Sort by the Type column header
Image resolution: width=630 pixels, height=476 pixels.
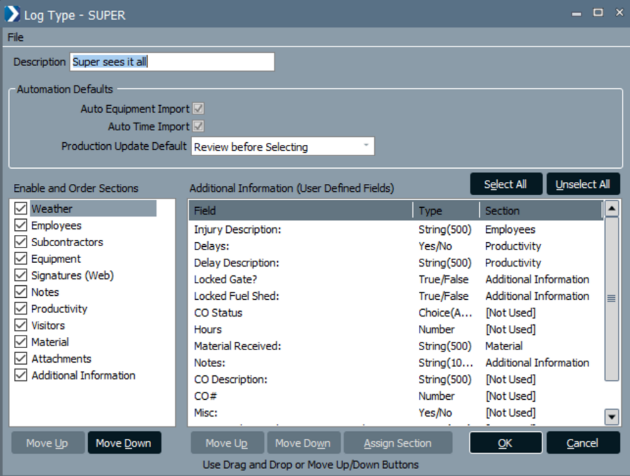[x=445, y=211]
